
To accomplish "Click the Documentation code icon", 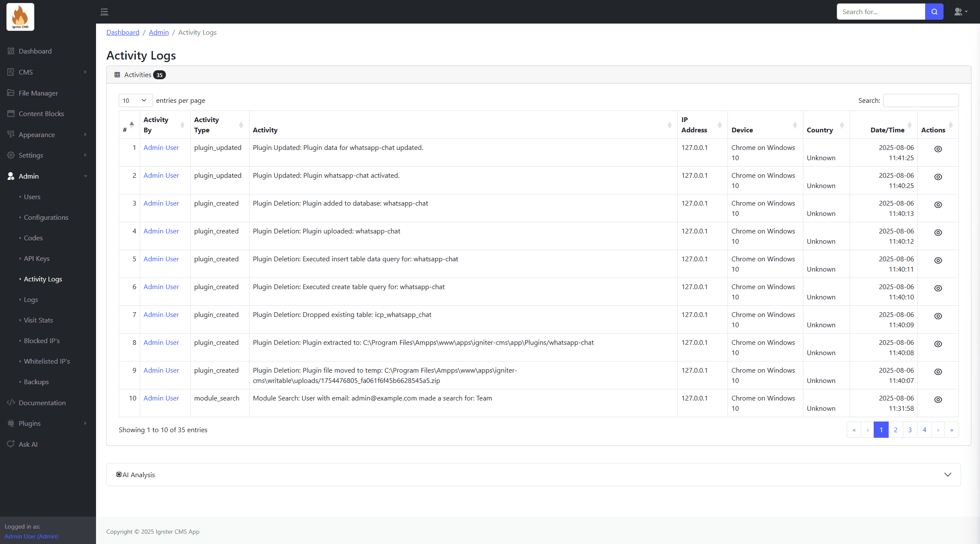I will click(x=11, y=403).
